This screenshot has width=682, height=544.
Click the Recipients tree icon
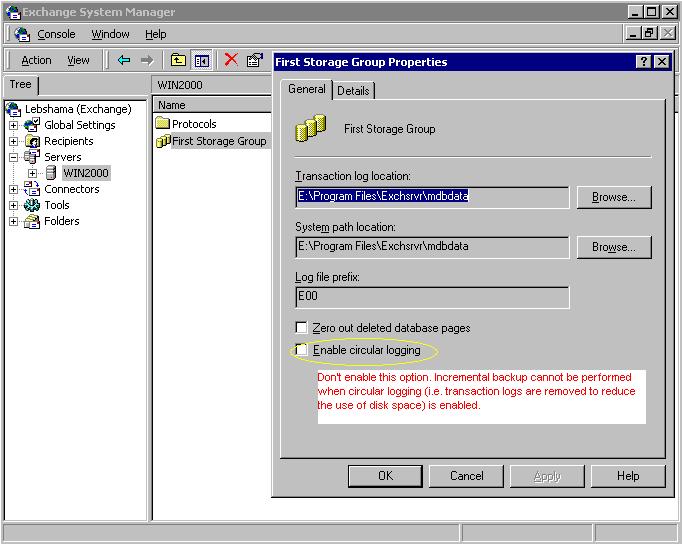pyautogui.click(x=32, y=141)
